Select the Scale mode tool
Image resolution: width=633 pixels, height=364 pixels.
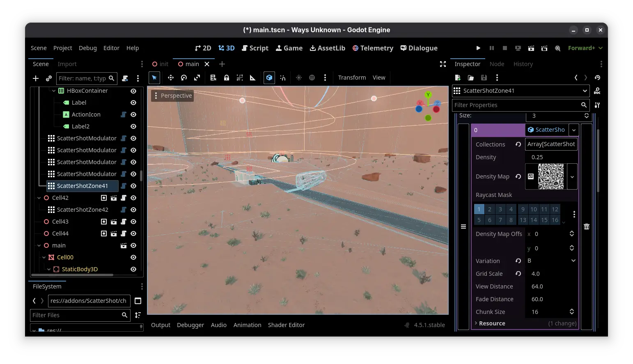[197, 78]
